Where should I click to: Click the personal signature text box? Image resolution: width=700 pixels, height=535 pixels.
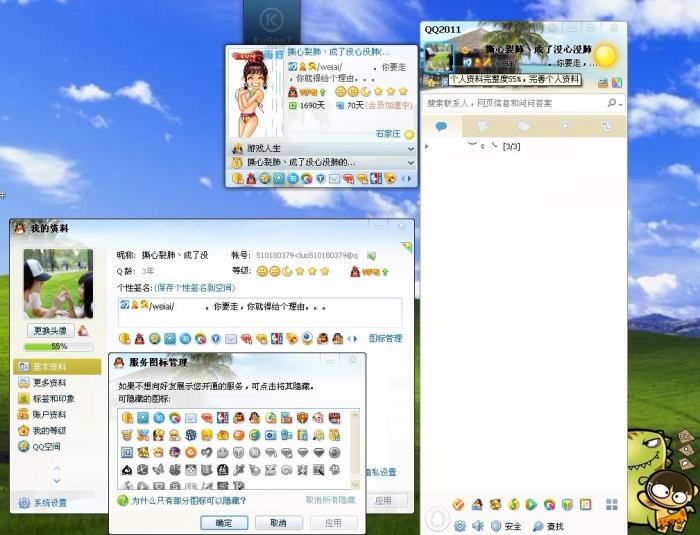(260, 313)
